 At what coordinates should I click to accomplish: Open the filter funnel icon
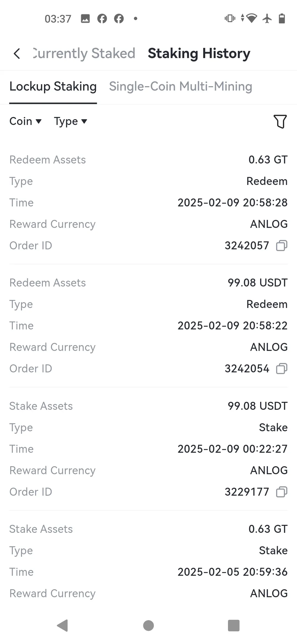point(280,121)
